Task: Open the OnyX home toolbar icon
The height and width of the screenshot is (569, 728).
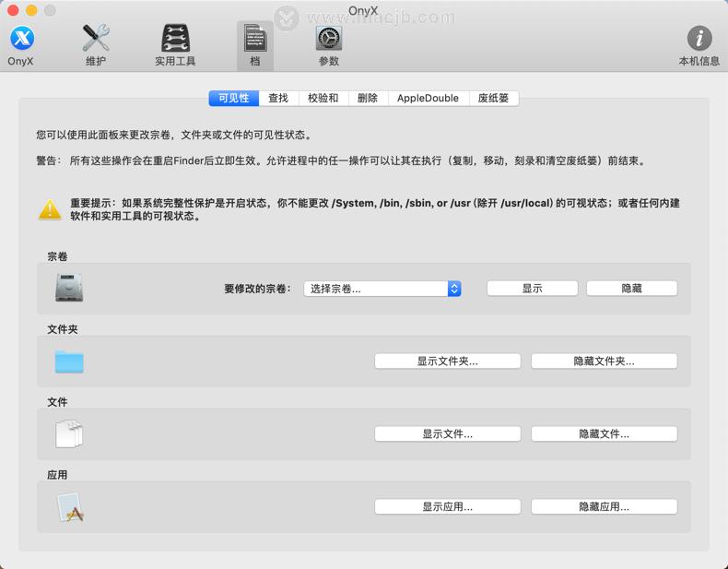Action: (21, 45)
